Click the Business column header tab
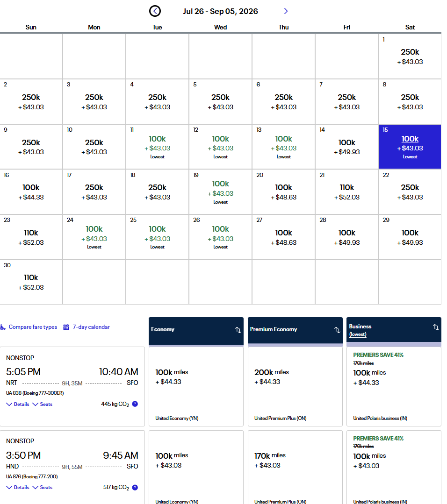447x504 pixels. (x=388, y=330)
